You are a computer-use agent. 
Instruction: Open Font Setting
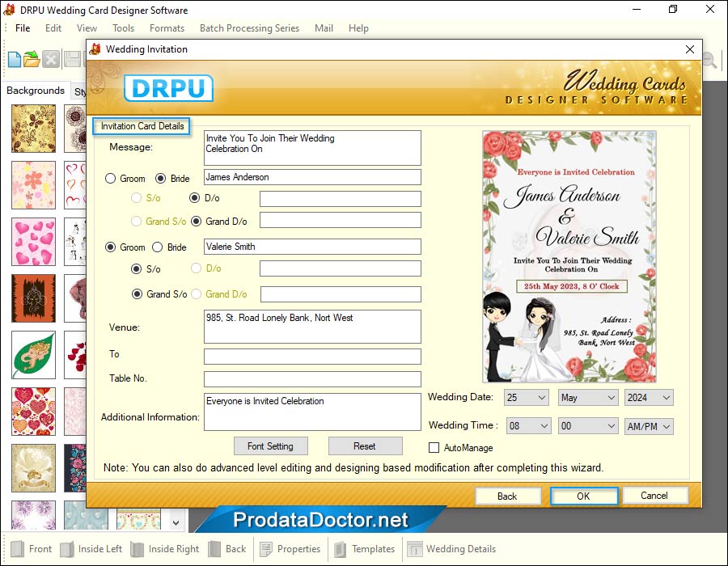point(270,446)
